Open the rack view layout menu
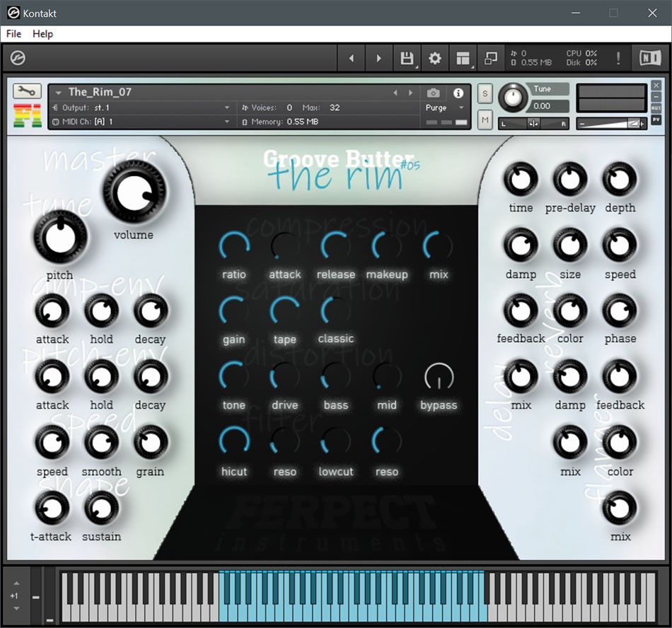672x628 pixels. tap(463, 58)
